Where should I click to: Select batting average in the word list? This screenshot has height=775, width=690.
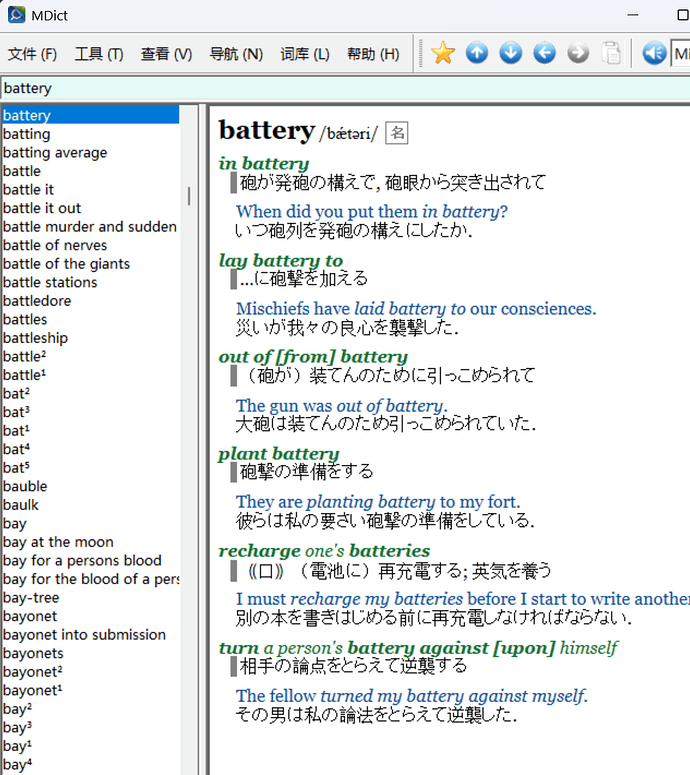coord(55,153)
